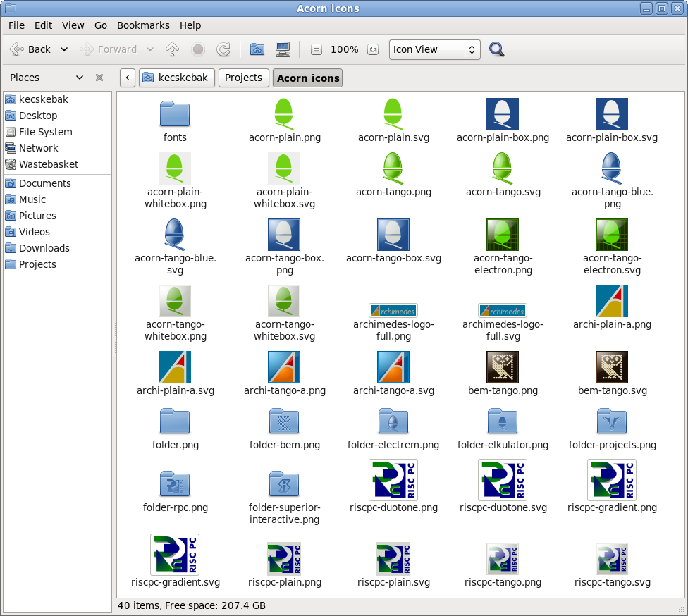Expand the Back history dropdown arrow
Screen dimensions: 688x616
coord(64,49)
